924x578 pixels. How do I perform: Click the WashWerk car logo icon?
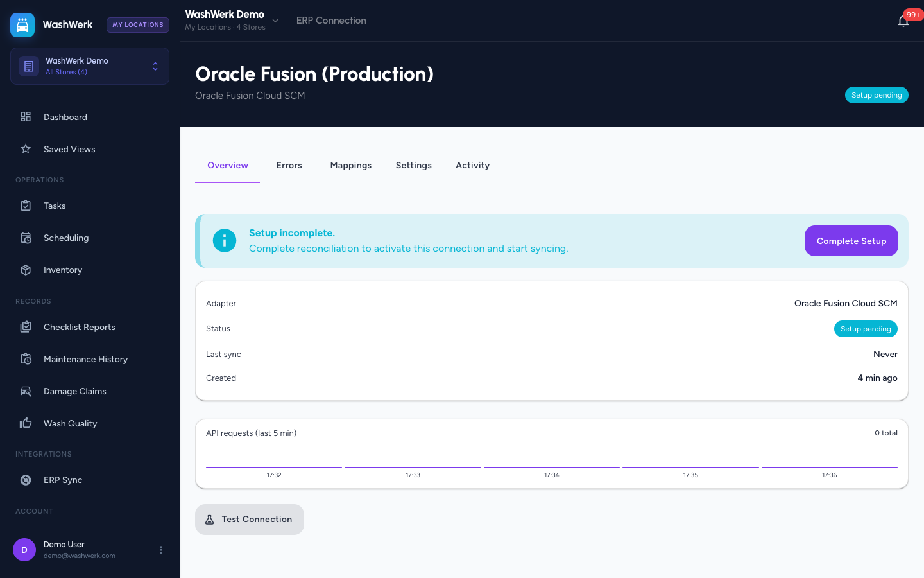tap(22, 25)
